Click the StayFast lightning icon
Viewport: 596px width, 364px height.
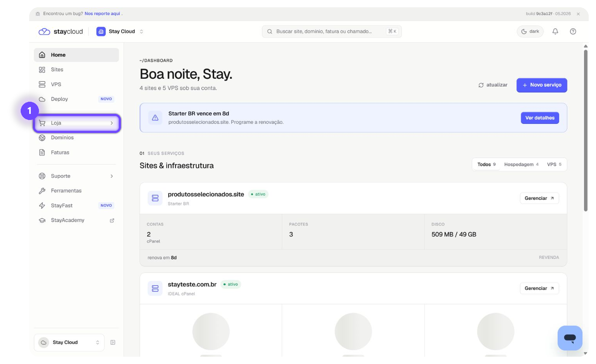[42, 206]
